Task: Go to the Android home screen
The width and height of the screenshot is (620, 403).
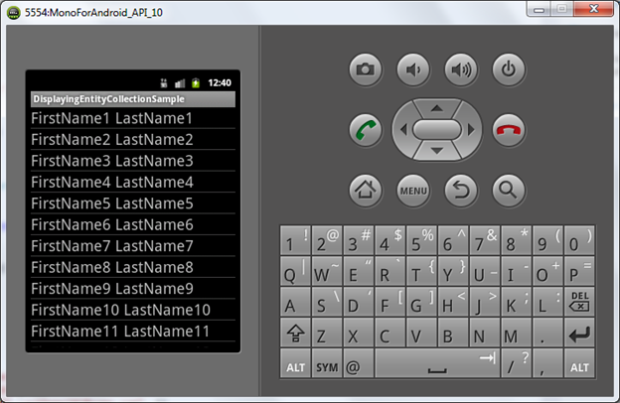Action: (365, 188)
